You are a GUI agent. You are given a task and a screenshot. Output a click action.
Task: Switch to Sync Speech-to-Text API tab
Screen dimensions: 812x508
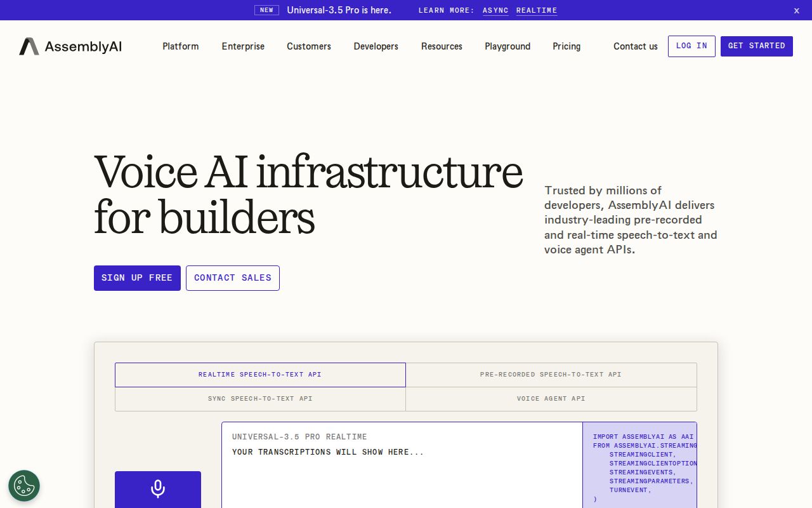pyautogui.click(x=260, y=399)
